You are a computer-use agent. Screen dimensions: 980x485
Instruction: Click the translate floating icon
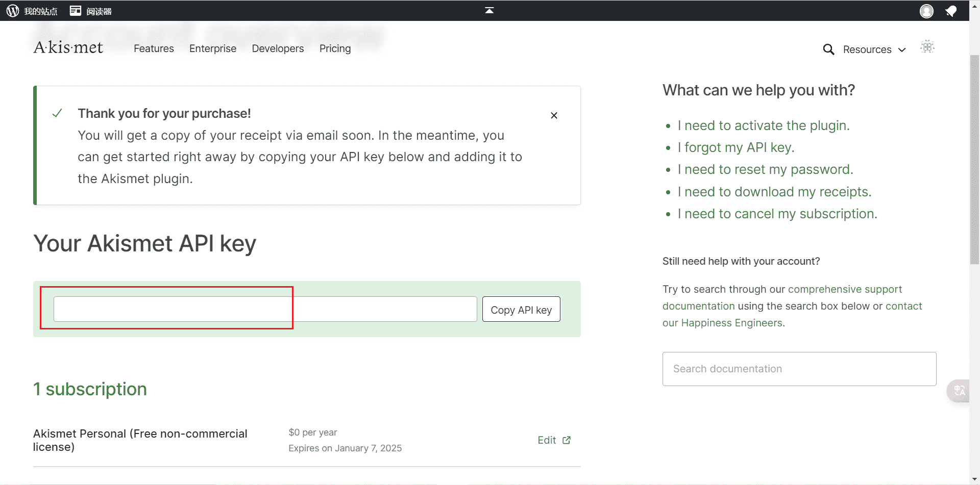pos(959,391)
